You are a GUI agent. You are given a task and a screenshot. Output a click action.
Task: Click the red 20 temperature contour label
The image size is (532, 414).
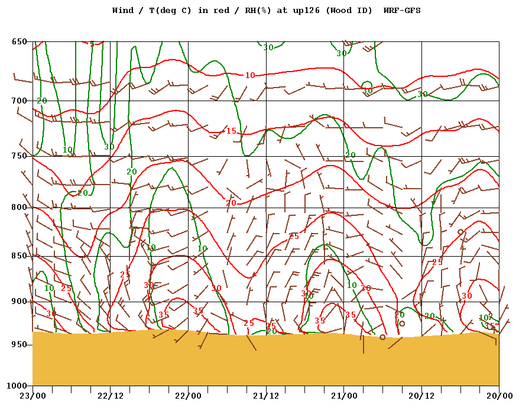[x=231, y=203]
